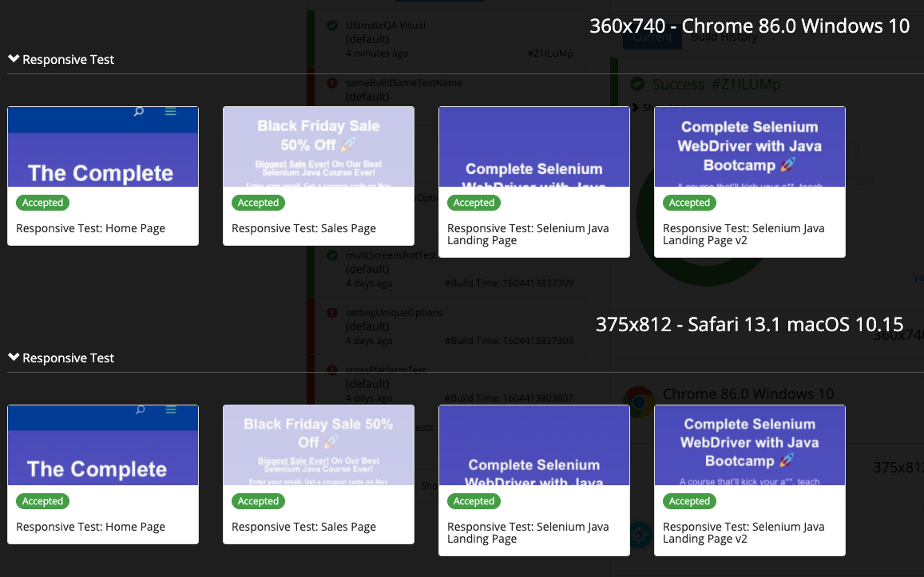Click the dimmed 'Success #Z1ILUMp' build heading

point(716,84)
